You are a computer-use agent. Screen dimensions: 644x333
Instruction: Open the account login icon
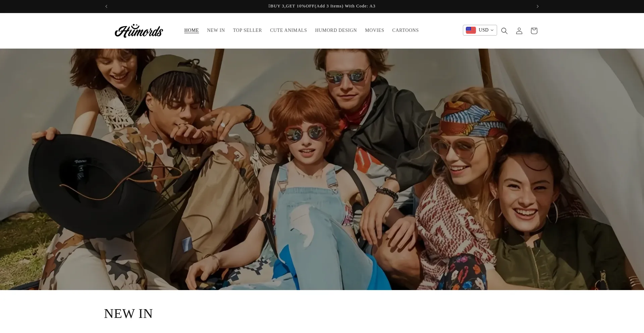(519, 31)
